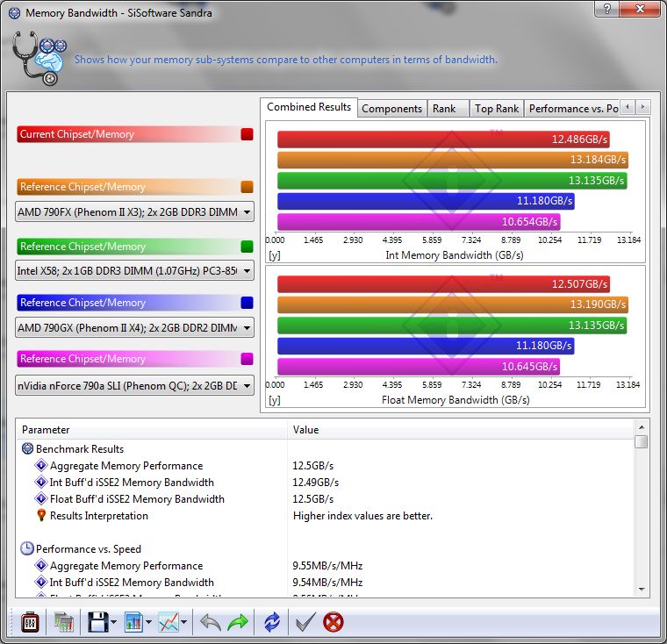Click the Int Memory Bandwidth (GB/s) axis label

(x=455, y=254)
